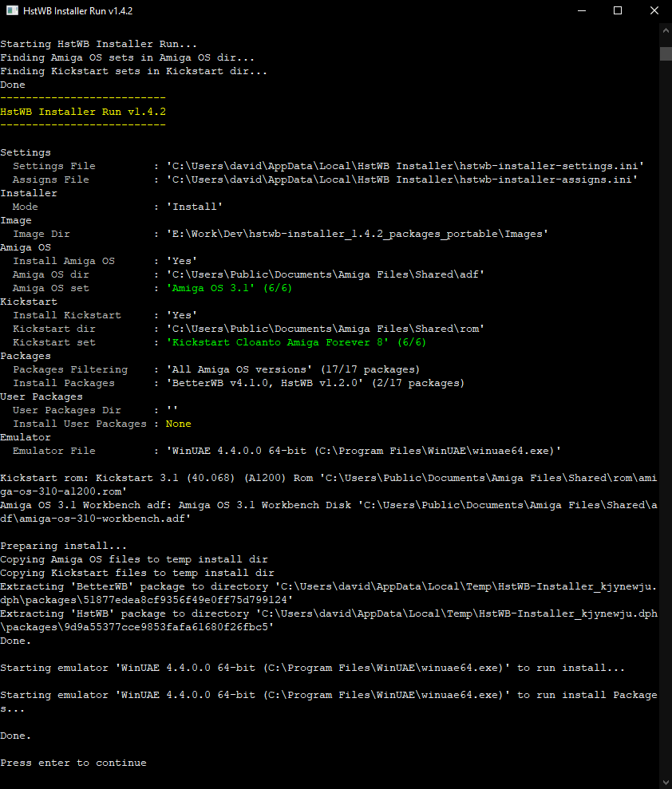
Task: Click the 'WinUAE 4.4.0.0 64-bit' Emulator File value
Action: click(x=363, y=452)
